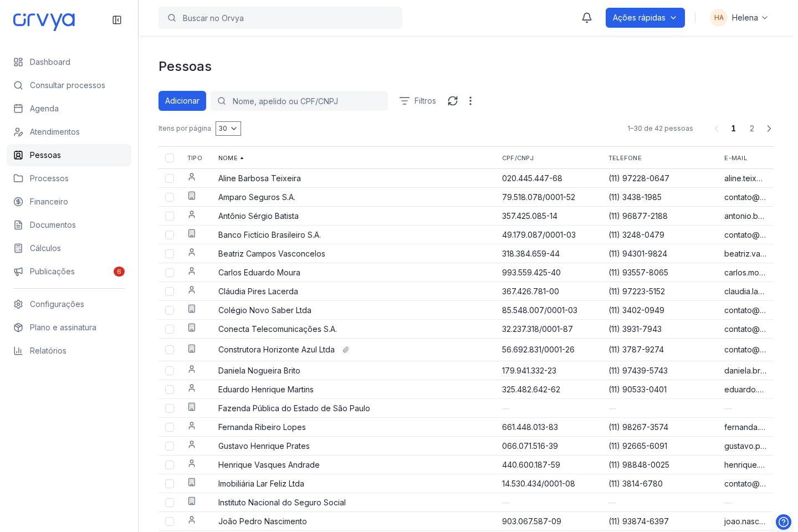Open Consultar processos in sidebar
Image resolution: width=798 pixels, height=532 pixels.
(x=69, y=85)
